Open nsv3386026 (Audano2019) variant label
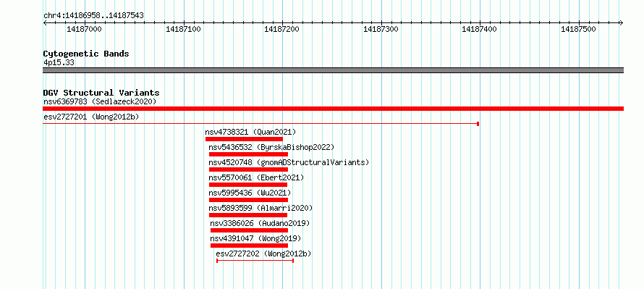Viewport: 644px width, 289px height. point(260,223)
